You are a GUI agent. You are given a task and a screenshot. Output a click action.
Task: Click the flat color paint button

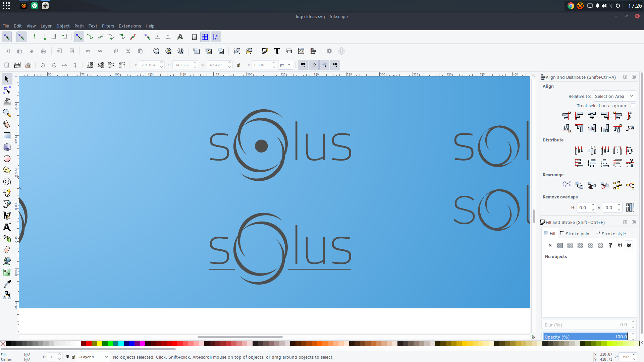coord(560,246)
